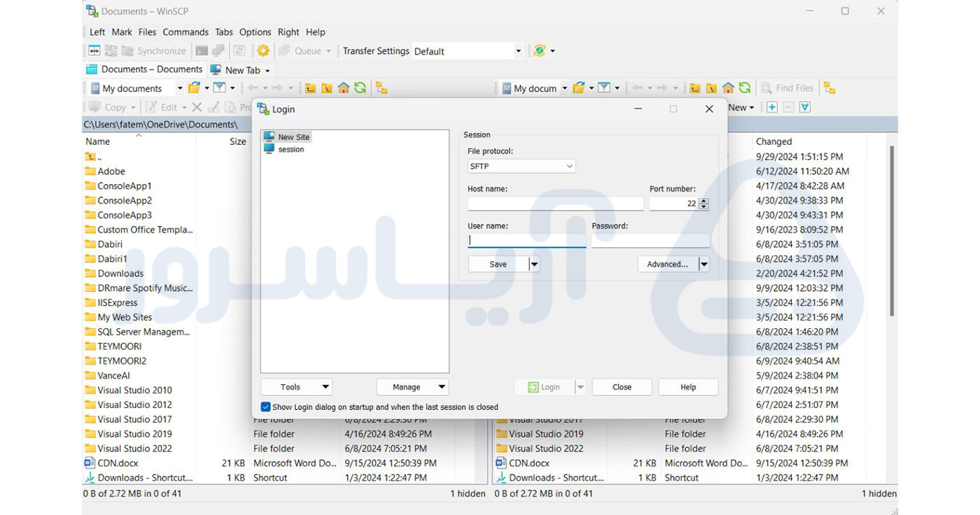Open the File protocol SFTP dropdown
This screenshot has height=515, width=980.
(x=521, y=166)
